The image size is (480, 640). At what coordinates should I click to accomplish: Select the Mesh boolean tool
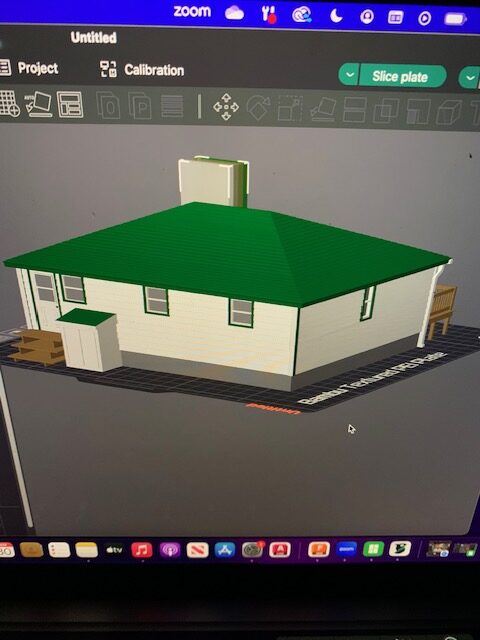tap(385, 110)
